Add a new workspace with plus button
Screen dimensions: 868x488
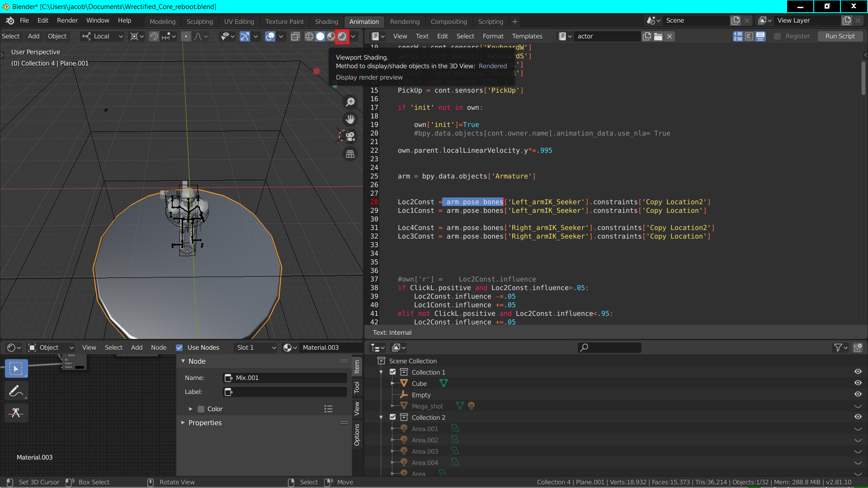(x=514, y=22)
